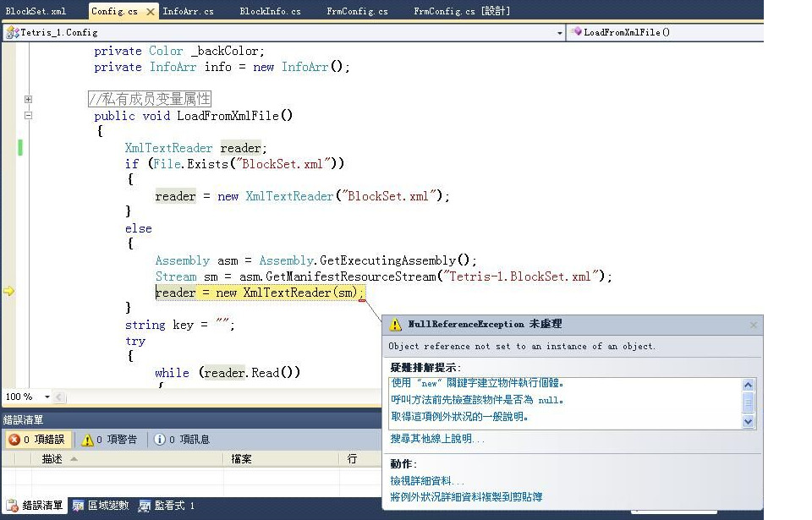Viewport: 812px width, 520px height.
Task: Toggle the 0 項錯誤 errors filter
Action: pyautogui.click(x=38, y=439)
